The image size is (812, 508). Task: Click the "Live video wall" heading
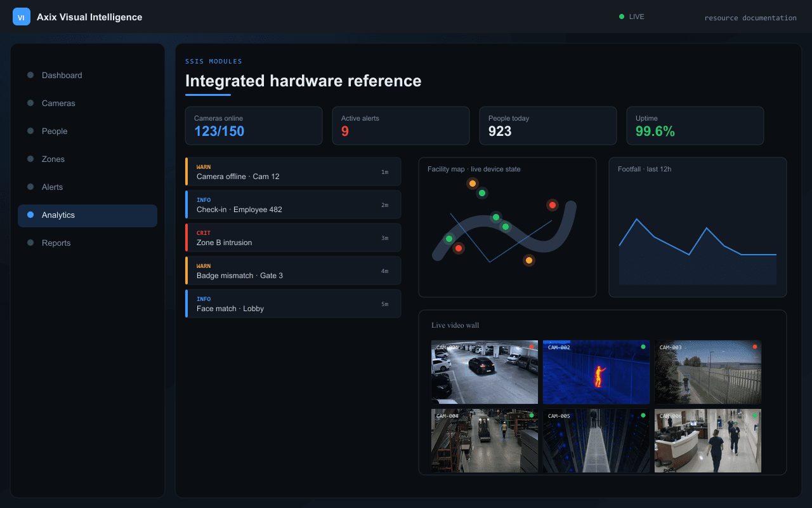(455, 325)
